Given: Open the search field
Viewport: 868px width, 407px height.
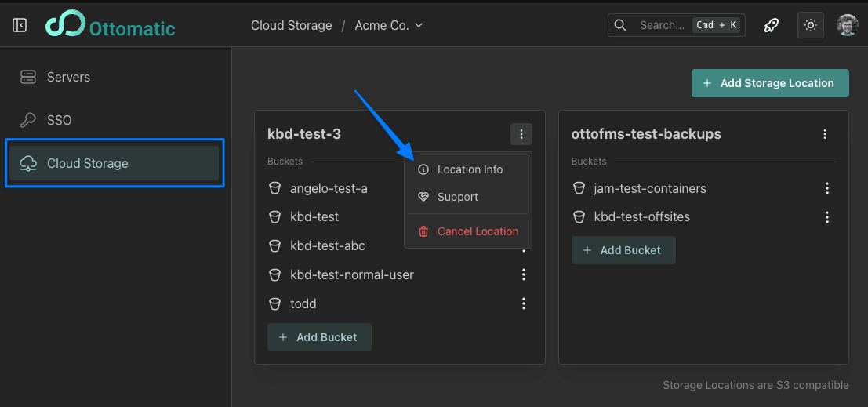Looking at the screenshot, I should (x=676, y=25).
